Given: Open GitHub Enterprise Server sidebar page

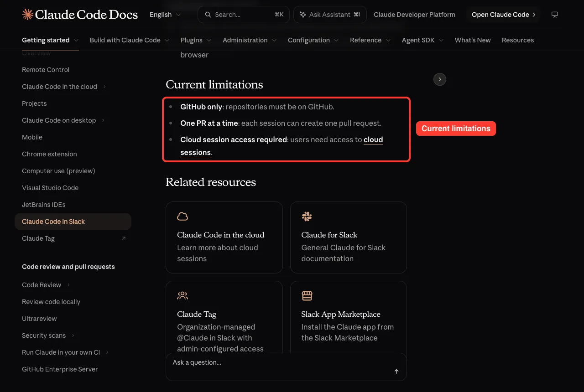Looking at the screenshot, I should click(x=60, y=369).
